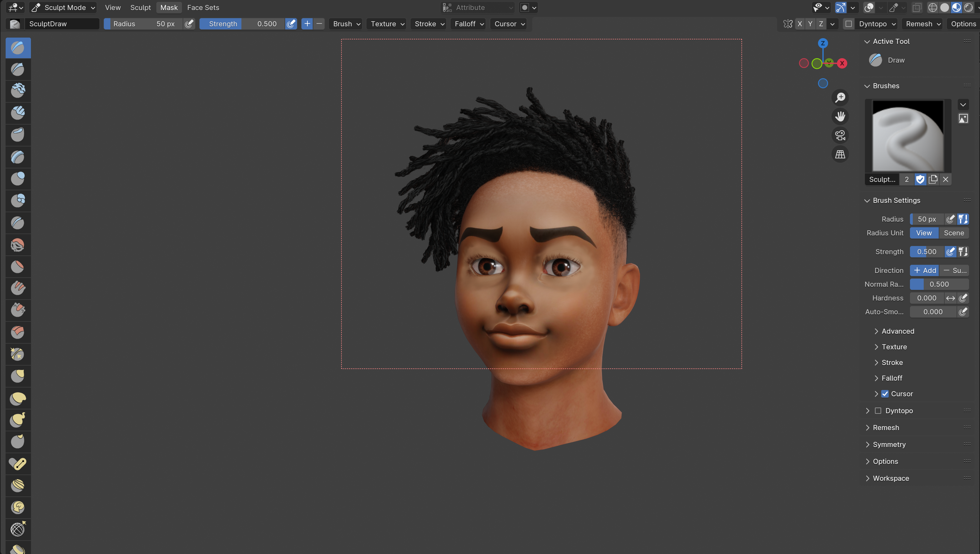The image size is (980, 554).
Task: Open the Sculpt Mode dropdown
Action: [x=63, y=8]
